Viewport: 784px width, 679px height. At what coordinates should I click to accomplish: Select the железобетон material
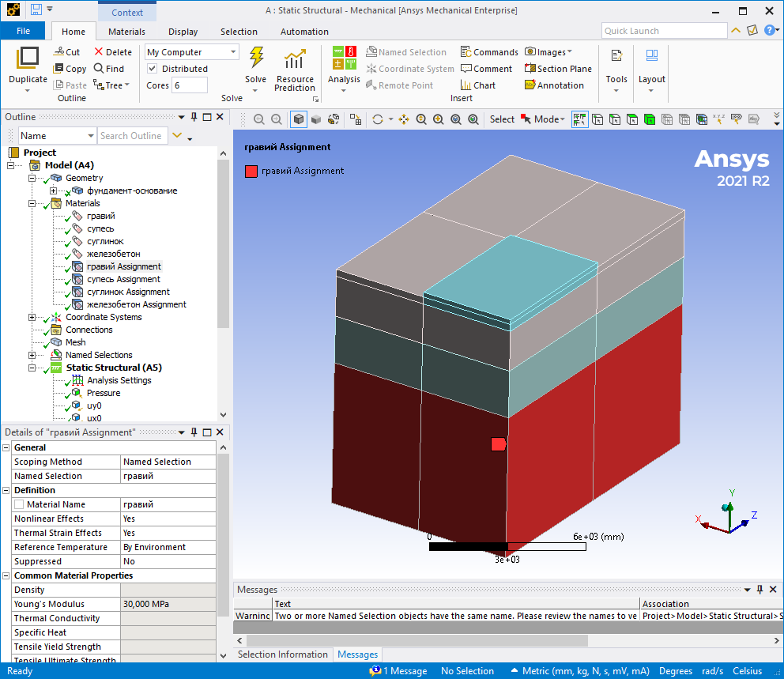click(x=114, y=254)
